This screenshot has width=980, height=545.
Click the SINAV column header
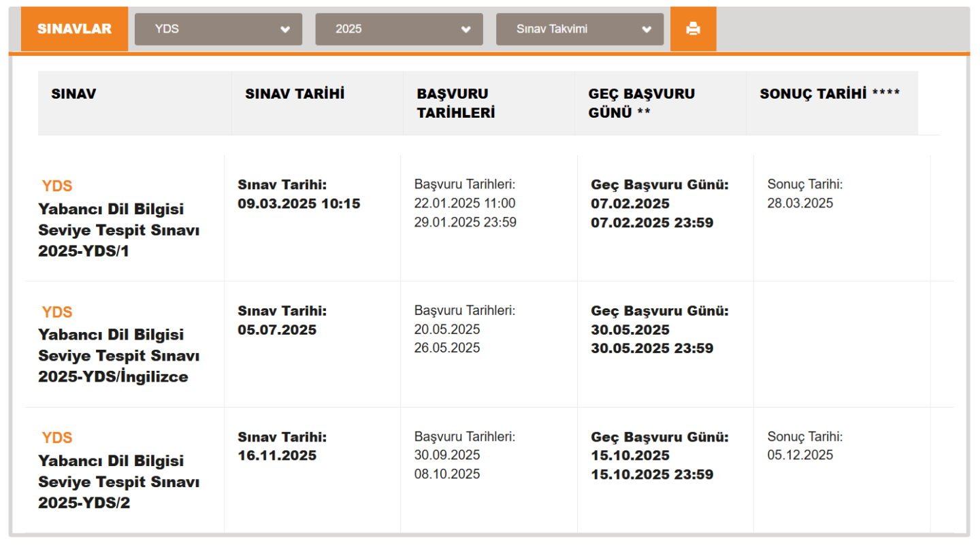pos(135,103)
